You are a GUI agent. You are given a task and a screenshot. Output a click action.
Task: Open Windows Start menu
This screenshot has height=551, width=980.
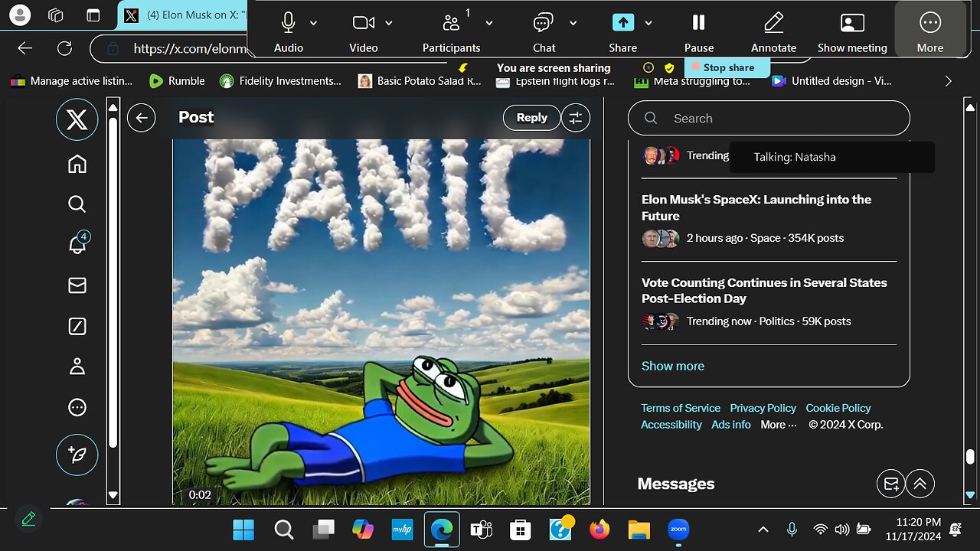coord(243,529)
